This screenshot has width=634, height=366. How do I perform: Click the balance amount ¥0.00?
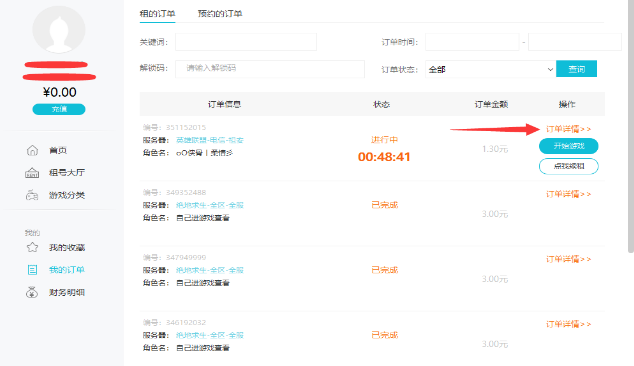59,92
